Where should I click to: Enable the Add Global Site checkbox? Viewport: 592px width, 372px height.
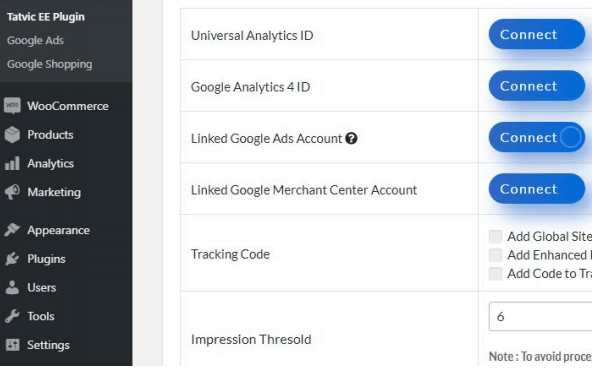495,236
